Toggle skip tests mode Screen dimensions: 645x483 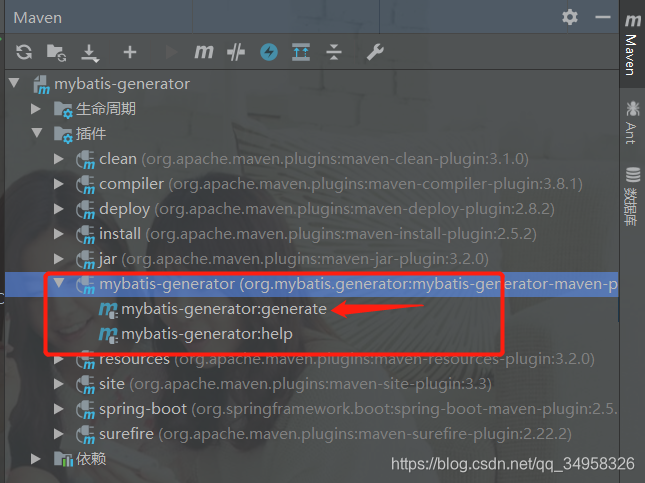click(x=236, y=52)
